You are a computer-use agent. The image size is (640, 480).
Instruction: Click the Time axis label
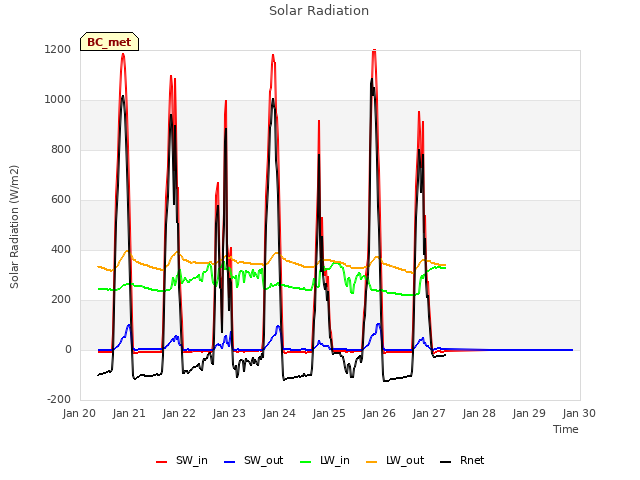(x=566, y=429)
